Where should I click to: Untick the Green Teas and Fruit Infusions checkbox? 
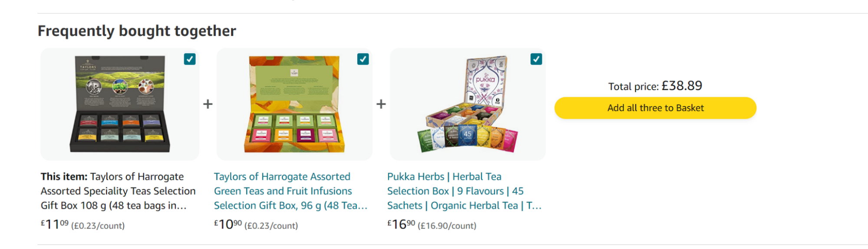pos(363,59)
